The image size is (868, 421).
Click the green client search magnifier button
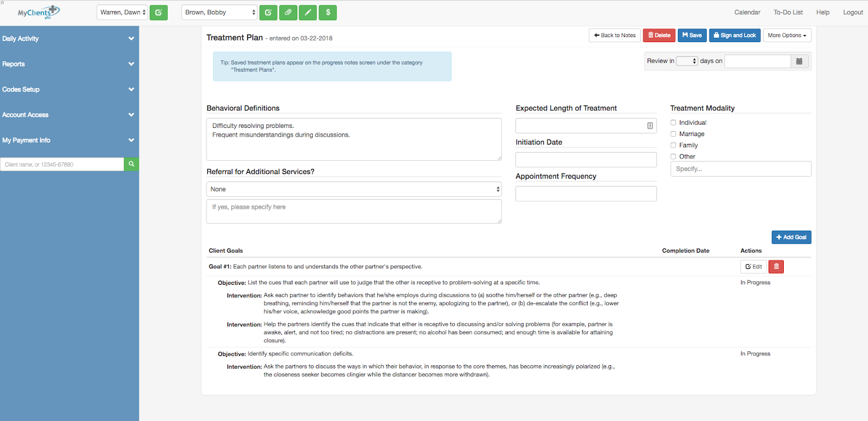click(131, 164)
